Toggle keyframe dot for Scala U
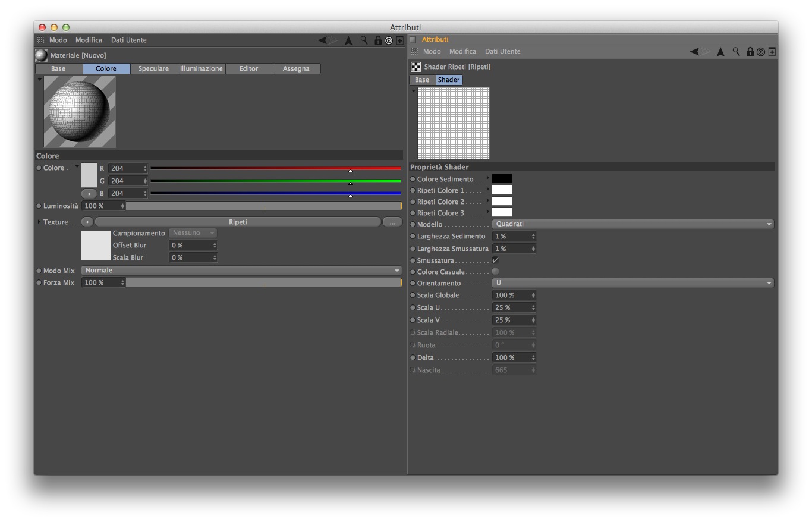The image size is (812, 522). coord(413,308)
